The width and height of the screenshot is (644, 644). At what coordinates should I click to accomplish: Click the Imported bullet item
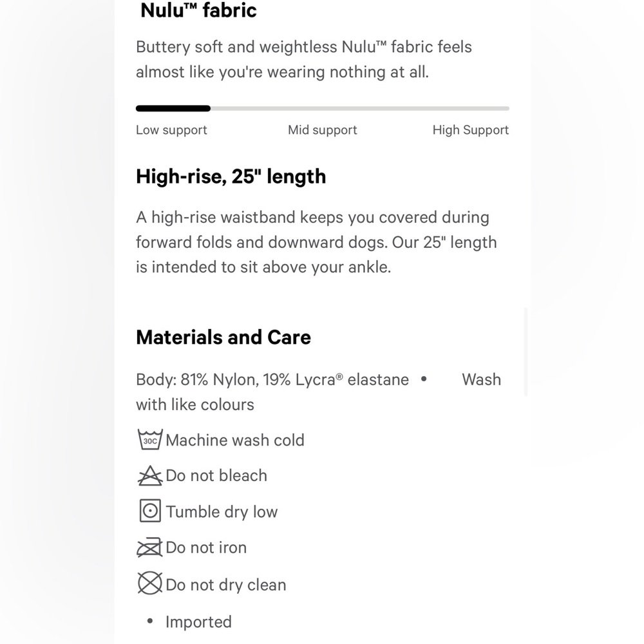pyautogui.click(x=190, y=622)
